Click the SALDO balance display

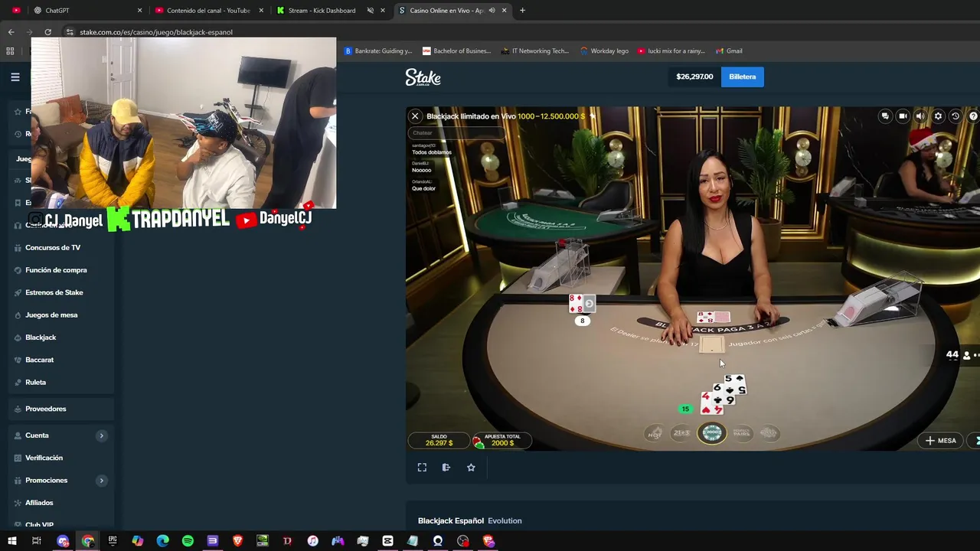(439, 440)
